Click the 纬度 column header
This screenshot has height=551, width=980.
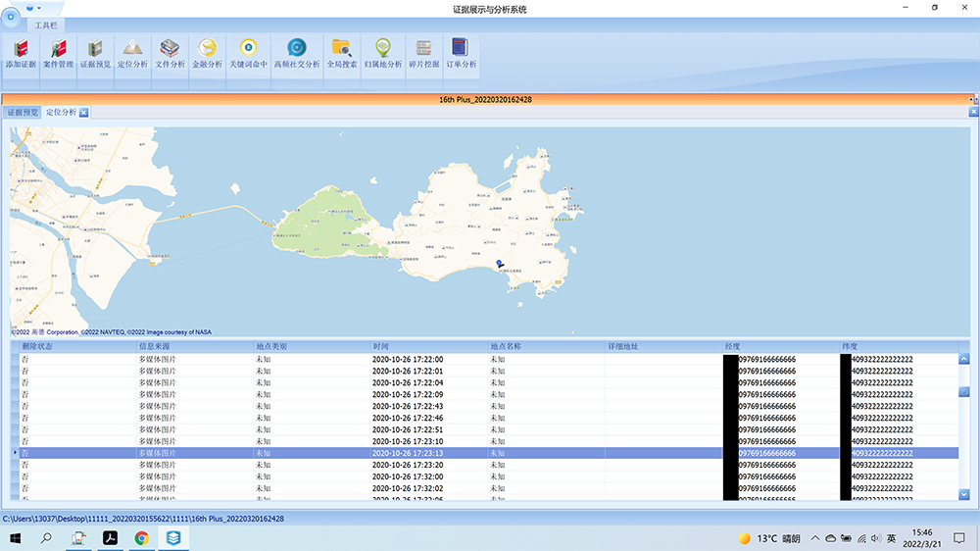tap(899, 346)
